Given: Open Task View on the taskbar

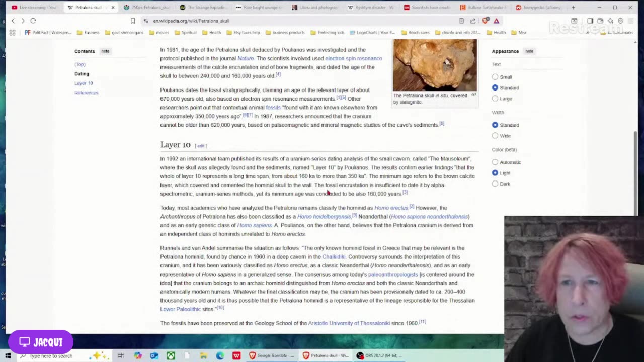Looking at the screenshot, I should [x=121, y=355].
